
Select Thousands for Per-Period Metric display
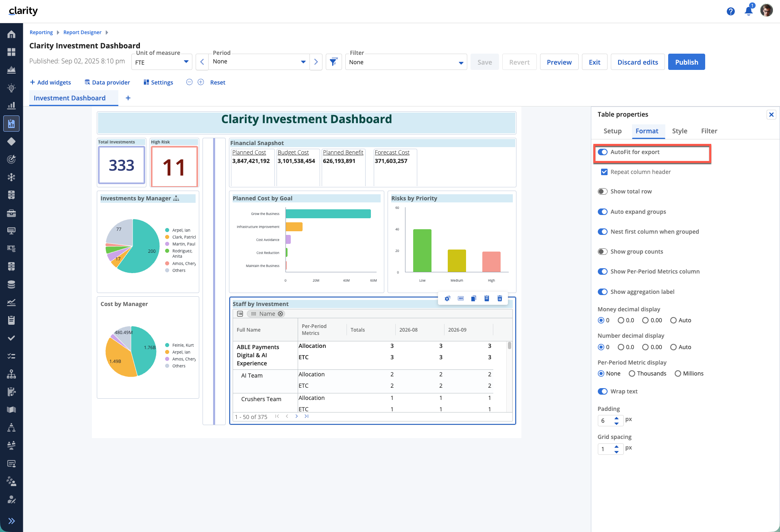coord(632,373)
